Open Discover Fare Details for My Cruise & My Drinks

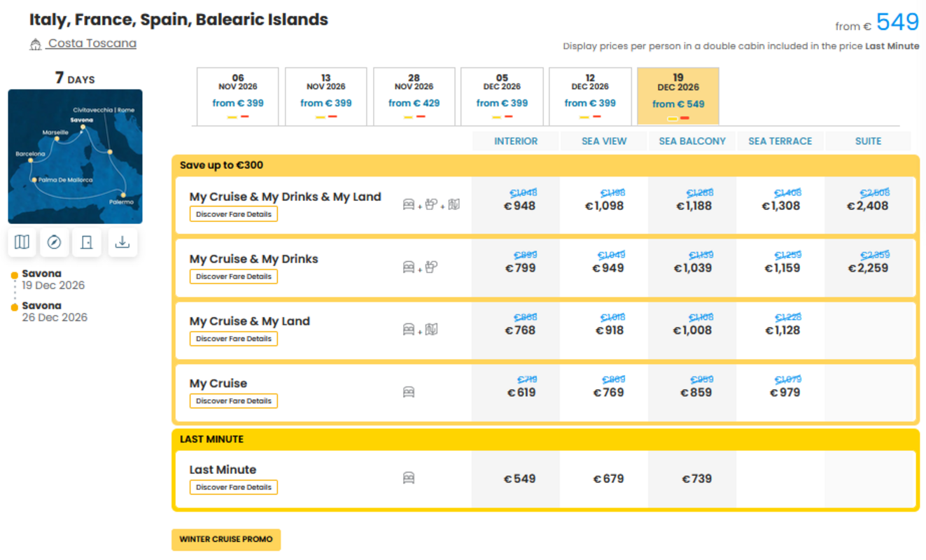[234, 276]
